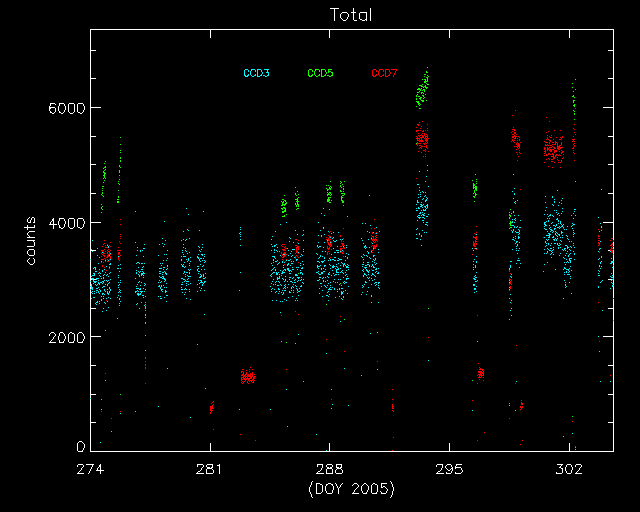This screenshot has width=640, height=512.
Task: Click the 281 tick label on x-axis
Action: click(x=210, y=468)
